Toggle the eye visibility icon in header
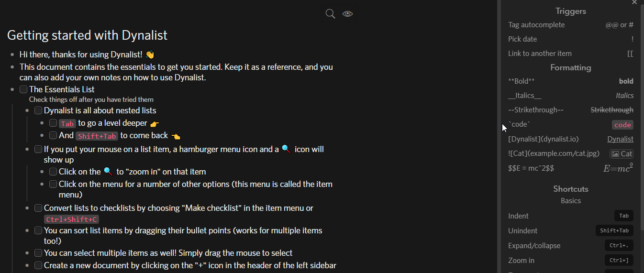The image size is (644, 273). [348, 14]
